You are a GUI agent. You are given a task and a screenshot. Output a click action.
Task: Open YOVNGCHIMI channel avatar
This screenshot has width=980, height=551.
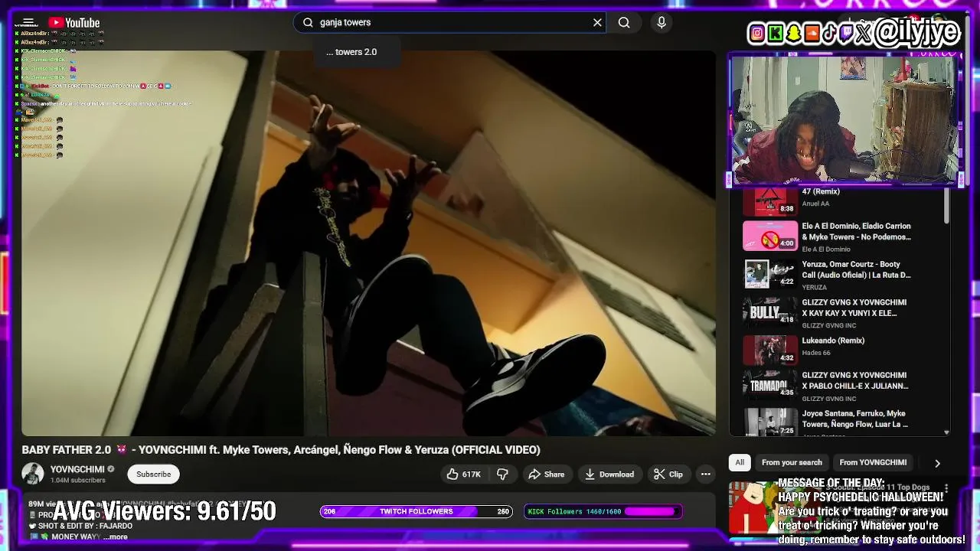pos(33,474)
